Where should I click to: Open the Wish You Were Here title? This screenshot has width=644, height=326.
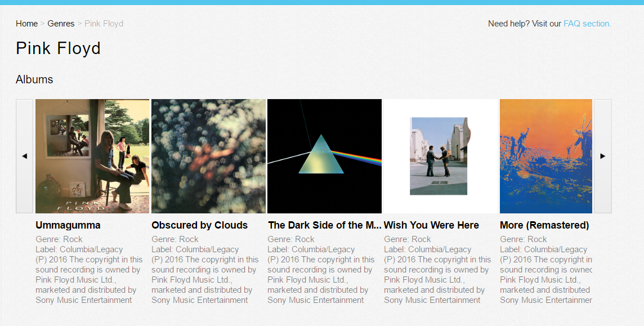[x=431, y=225]
